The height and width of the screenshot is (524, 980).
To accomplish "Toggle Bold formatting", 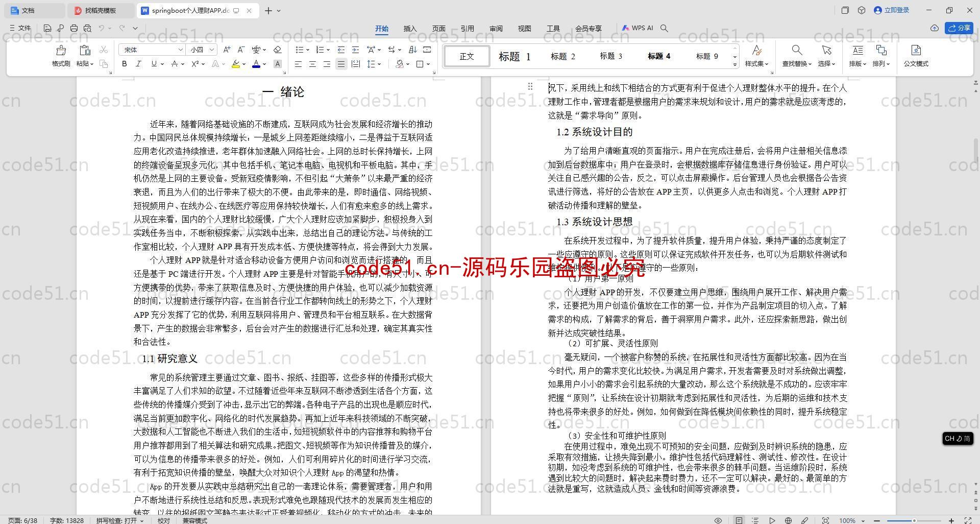I will [x=124, y=64].
